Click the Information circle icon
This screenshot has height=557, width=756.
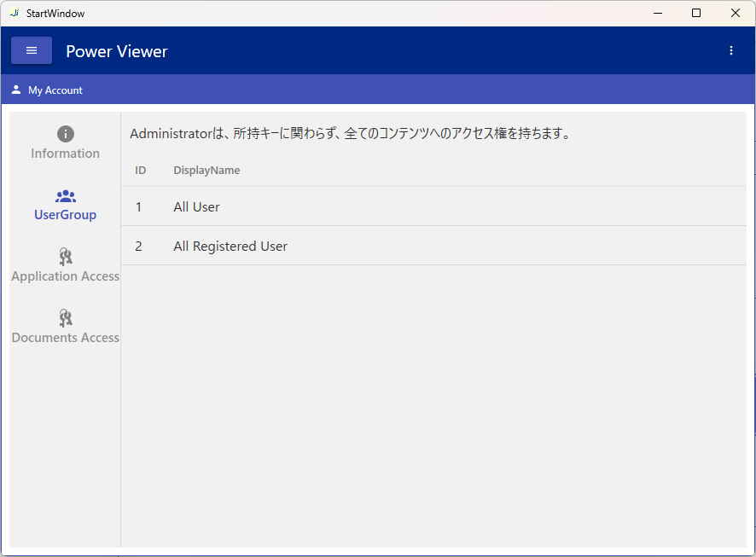(66, 134)
